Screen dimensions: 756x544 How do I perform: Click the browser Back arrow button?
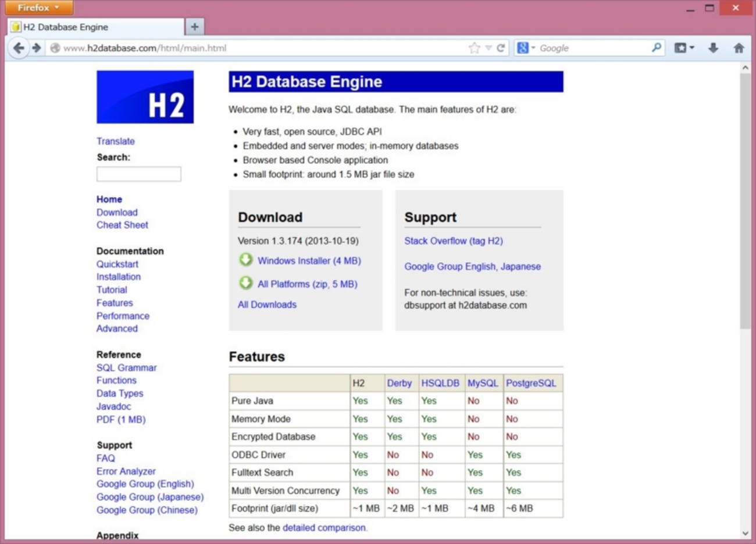pyautogui.click(x=19, y=48)
